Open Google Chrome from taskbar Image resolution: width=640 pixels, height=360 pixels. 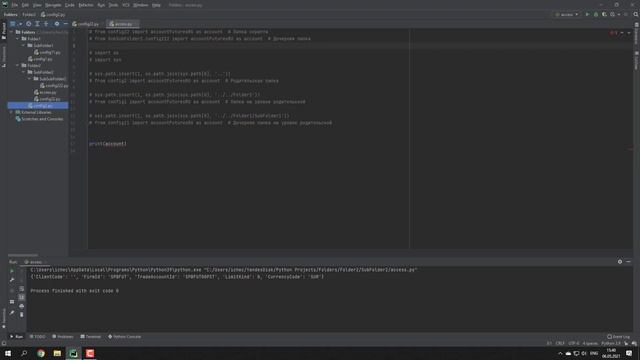[41, 353]
